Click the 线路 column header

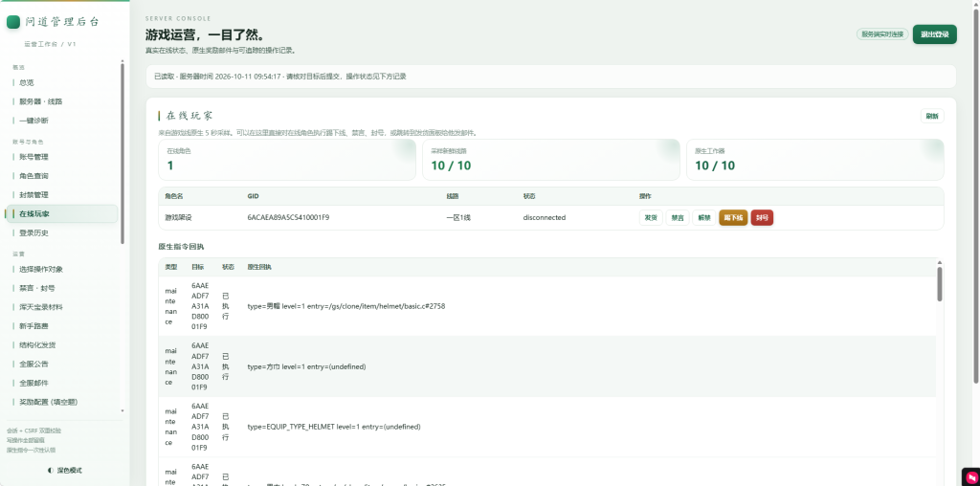point(452,196)
